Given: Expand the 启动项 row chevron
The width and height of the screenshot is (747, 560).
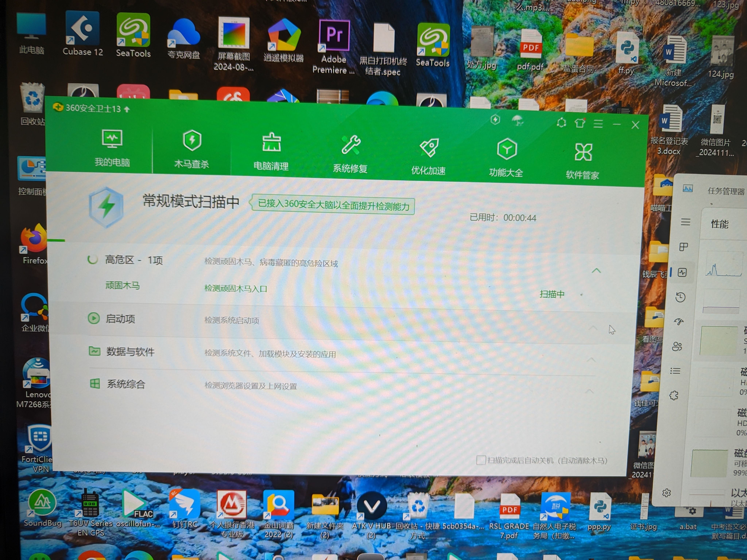Looking at the screenshot, I should [593, 328].
